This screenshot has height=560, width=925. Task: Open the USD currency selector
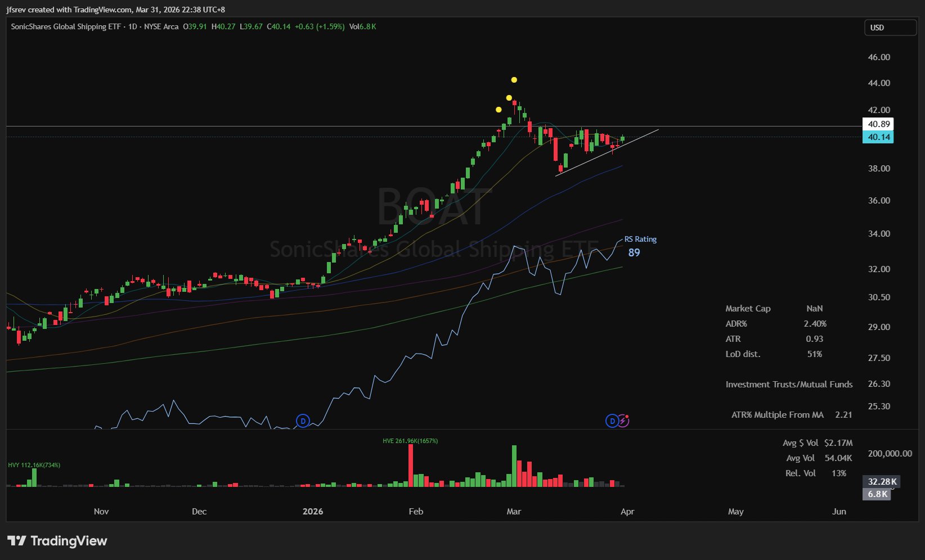(890, 28)
